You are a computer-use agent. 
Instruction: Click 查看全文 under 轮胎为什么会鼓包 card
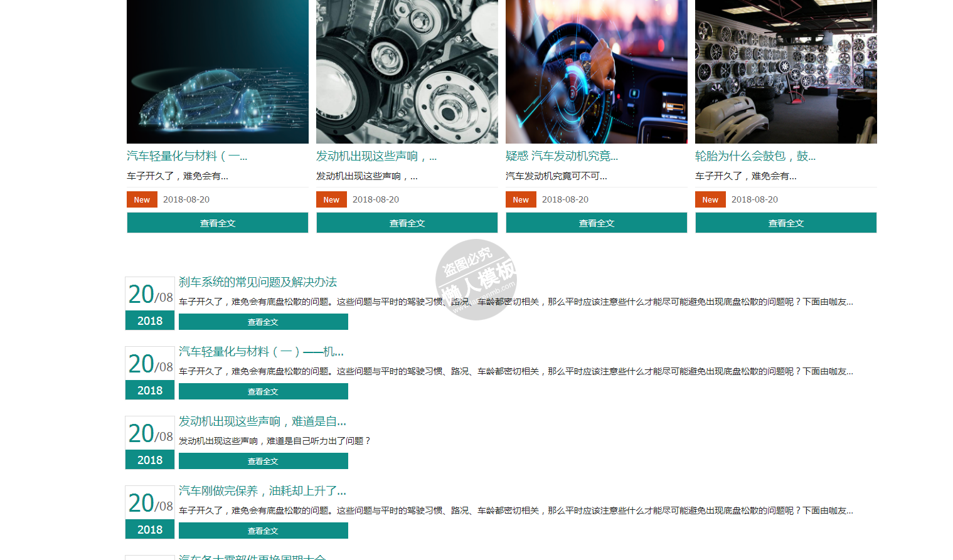[x=786, y=223]
